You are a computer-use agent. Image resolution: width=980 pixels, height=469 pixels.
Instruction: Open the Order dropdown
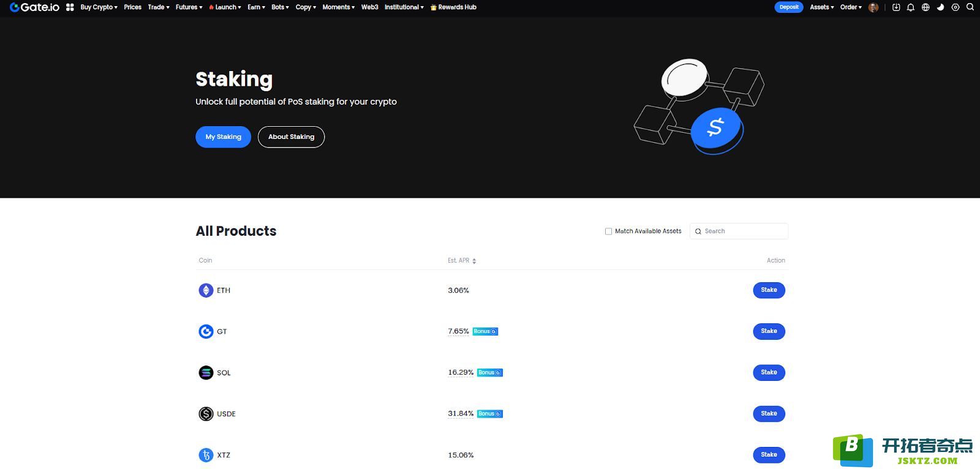(x=851, y=7)
